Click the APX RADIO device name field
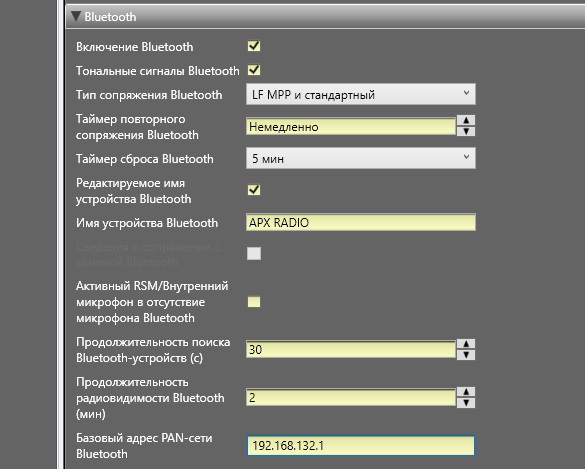The height and width of the screenshot is (469, 585). [x=361, y=222]
